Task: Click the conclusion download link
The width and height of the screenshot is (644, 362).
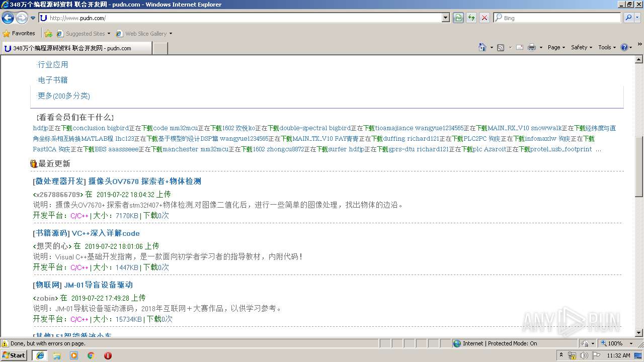Action: click(89, 128)
